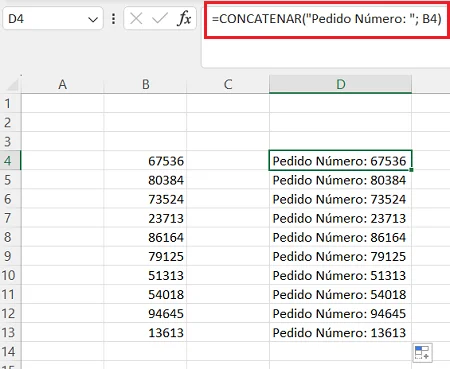
Task: Click cell containing 94645
Action: point(145,313)
